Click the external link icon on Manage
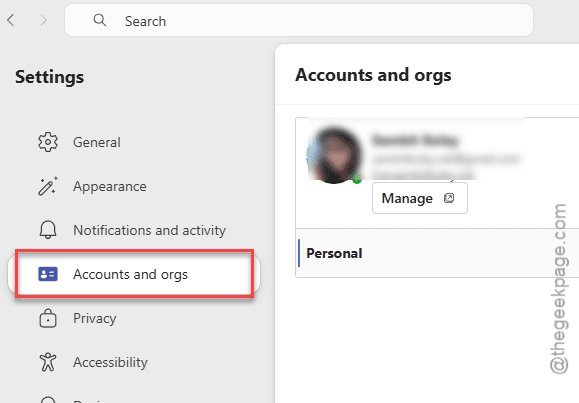The height and width of the screenshot is (403, 579). click(449, 198)
